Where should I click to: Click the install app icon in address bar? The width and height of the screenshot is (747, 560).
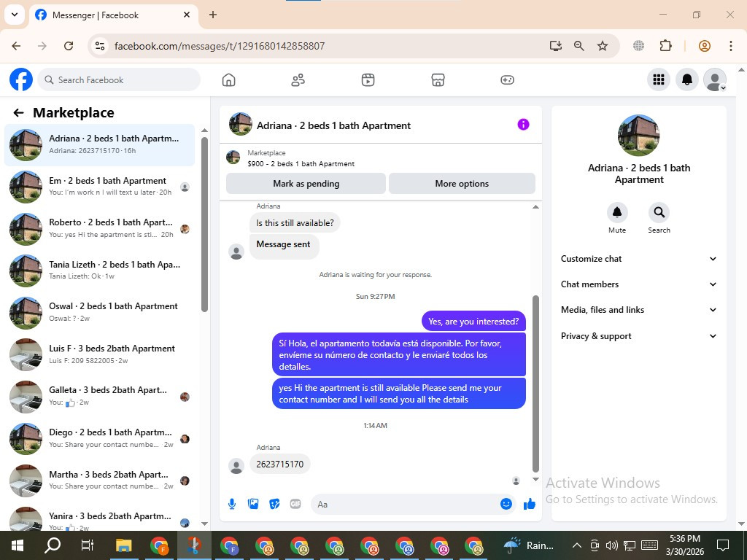click(555, 46)
